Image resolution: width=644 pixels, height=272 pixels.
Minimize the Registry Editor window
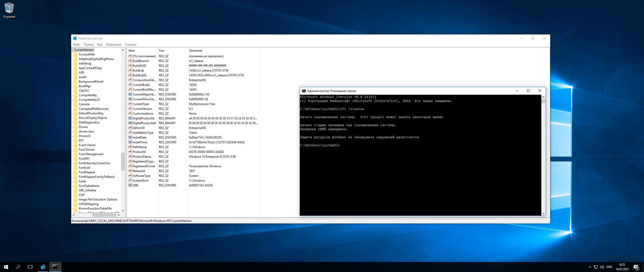[x=521, y=38]
